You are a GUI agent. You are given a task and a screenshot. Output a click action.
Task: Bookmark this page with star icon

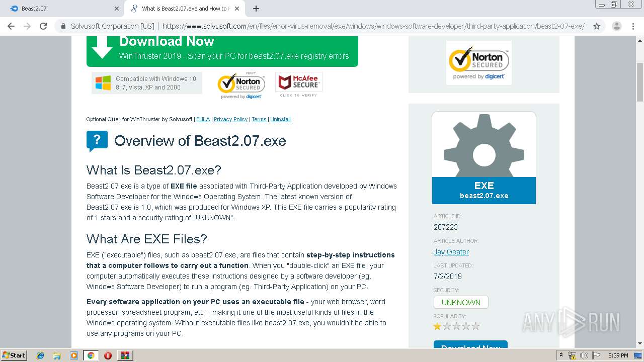coord(597,26)
